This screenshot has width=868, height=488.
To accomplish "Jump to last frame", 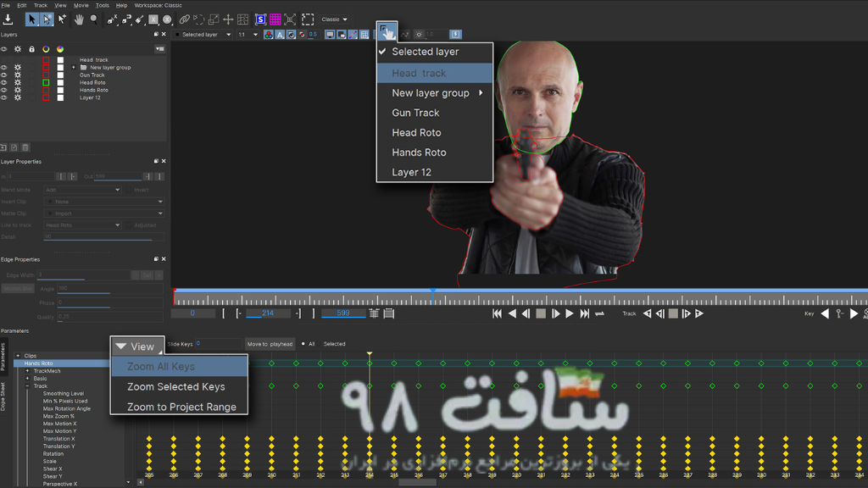I will tap(585, 313).
